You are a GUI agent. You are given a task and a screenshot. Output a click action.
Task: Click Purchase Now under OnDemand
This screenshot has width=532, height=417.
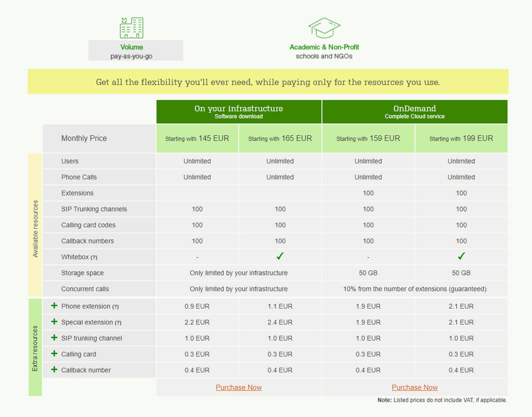[x=415, y=387]
